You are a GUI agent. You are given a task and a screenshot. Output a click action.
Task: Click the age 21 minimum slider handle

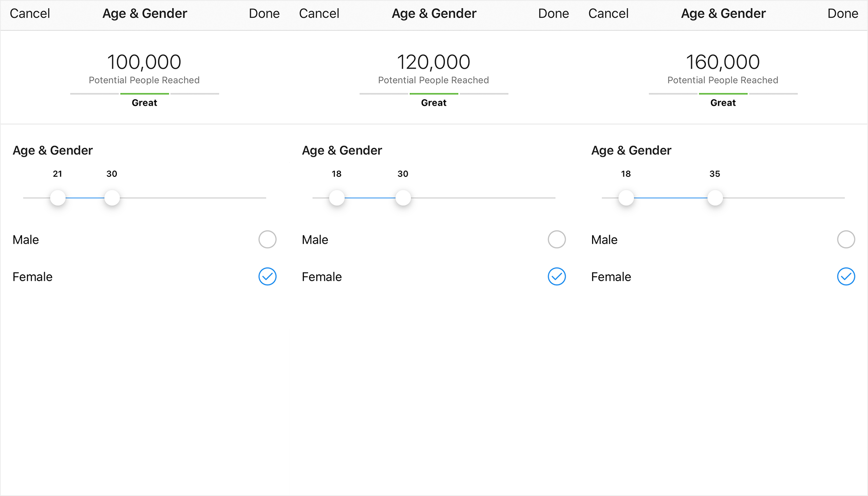click(58, 198)
